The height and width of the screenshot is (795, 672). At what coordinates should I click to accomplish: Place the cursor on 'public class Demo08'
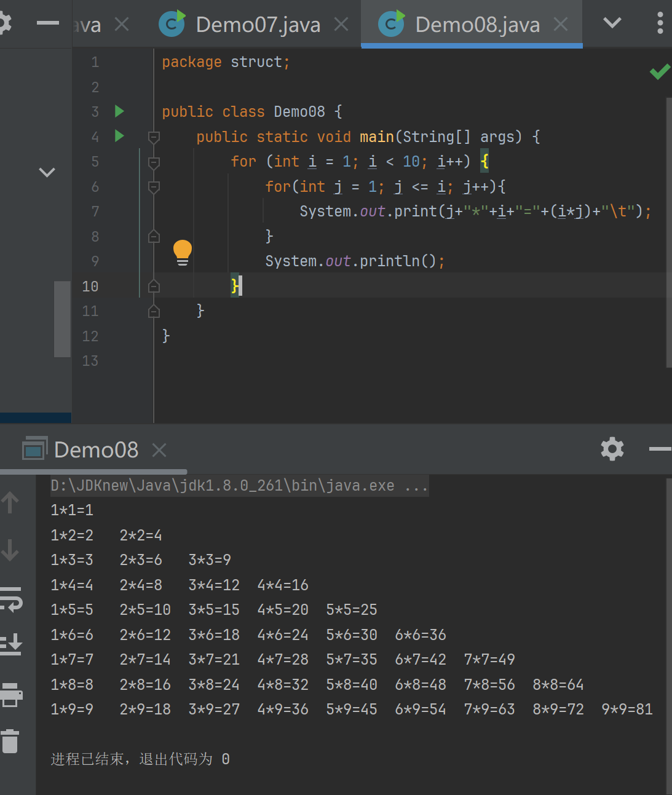tap(243, 112)
